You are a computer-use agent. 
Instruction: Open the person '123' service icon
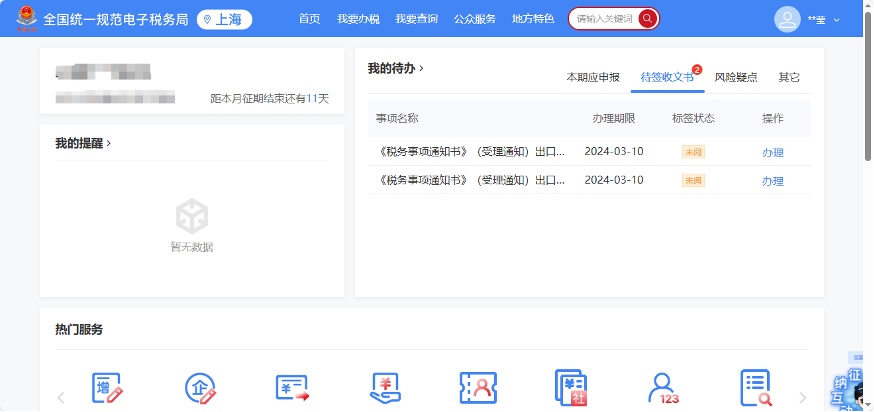point(663,388)
